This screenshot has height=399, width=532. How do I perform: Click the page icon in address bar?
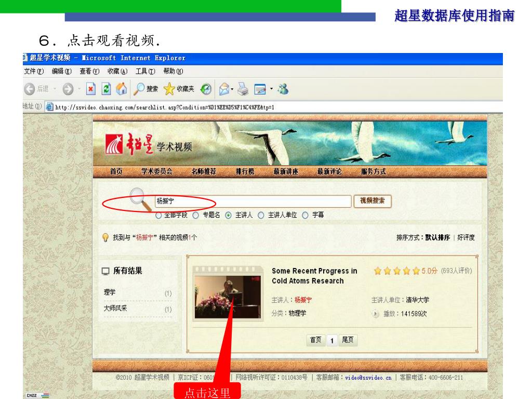(49, 107)
